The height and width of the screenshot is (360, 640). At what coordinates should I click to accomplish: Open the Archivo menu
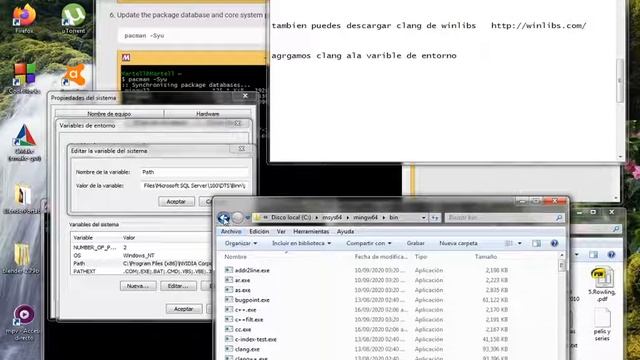(231, 231)
